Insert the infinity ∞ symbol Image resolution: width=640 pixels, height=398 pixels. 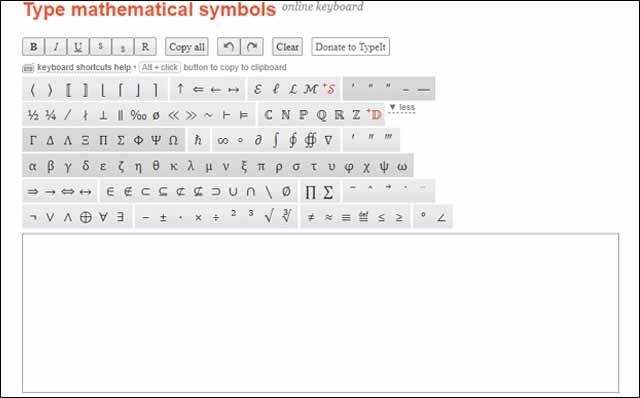click(x=223, y=140)
